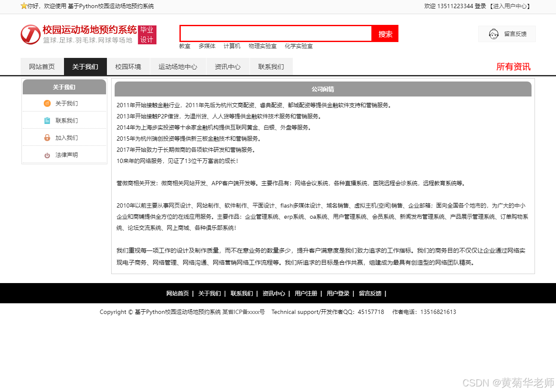Click the power icon beside 法律声明
The height and width of the screenshot is (392, 556).
pos(47,155)
